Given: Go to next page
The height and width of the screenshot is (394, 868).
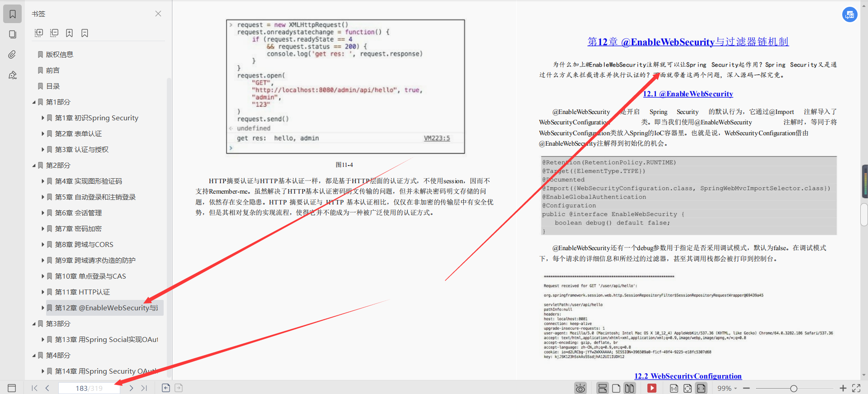Looking at the screenshot, I should point(131,388).
